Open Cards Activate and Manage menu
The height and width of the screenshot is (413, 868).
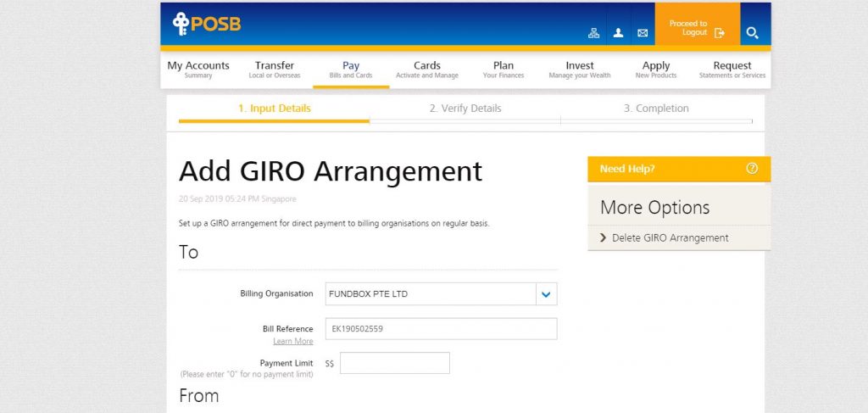pyautogui.click(x=427, y=70)
